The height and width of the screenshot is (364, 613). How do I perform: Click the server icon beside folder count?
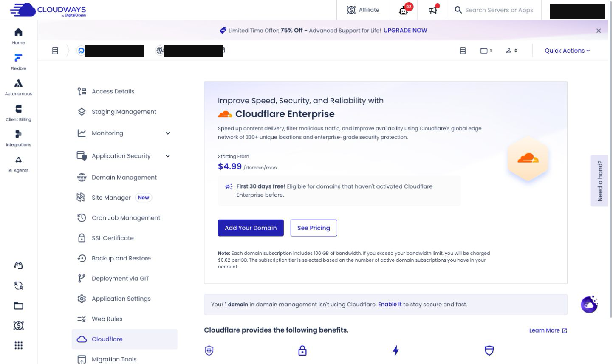[x=463, y=51]
